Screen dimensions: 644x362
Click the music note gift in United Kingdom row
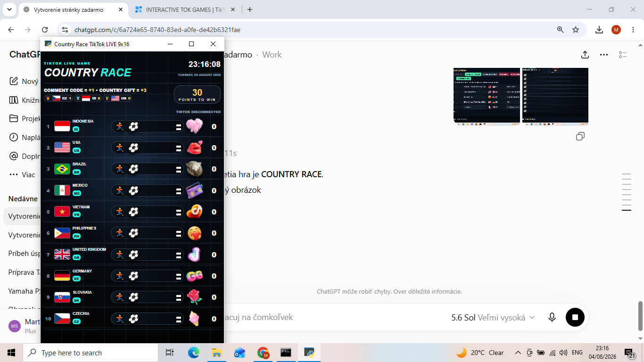pos(194,255)
